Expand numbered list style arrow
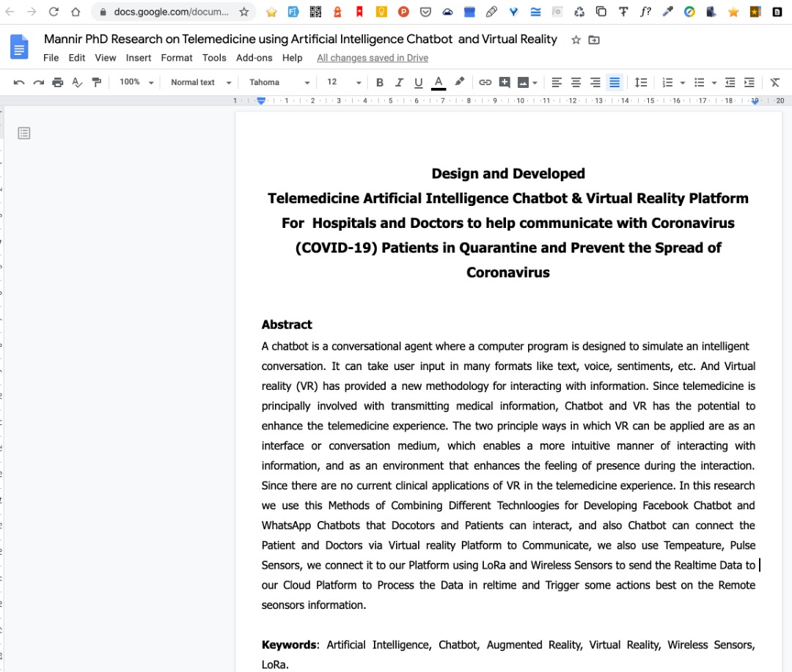The height and width of the screenshot is (672, 792). pos(683,83)
